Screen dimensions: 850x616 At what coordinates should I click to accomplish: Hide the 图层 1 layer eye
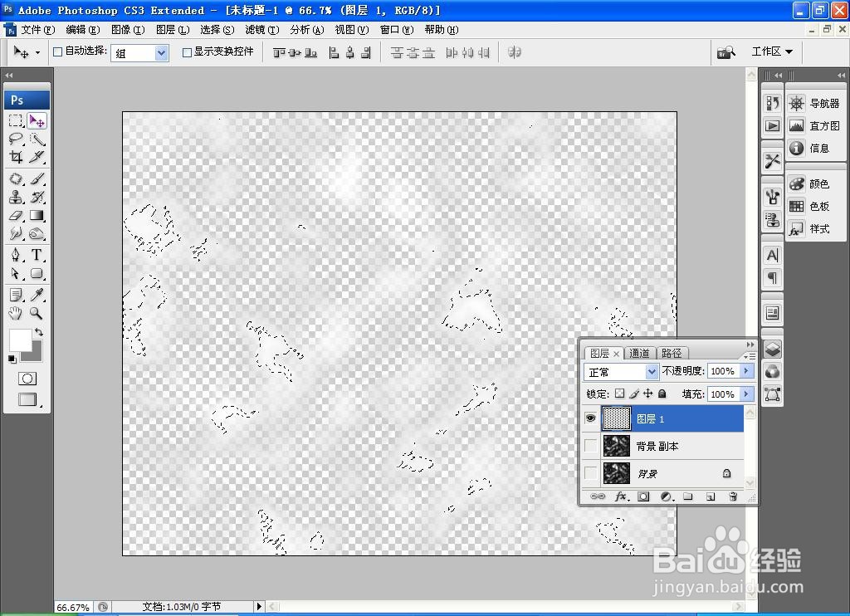coord(590,418)
